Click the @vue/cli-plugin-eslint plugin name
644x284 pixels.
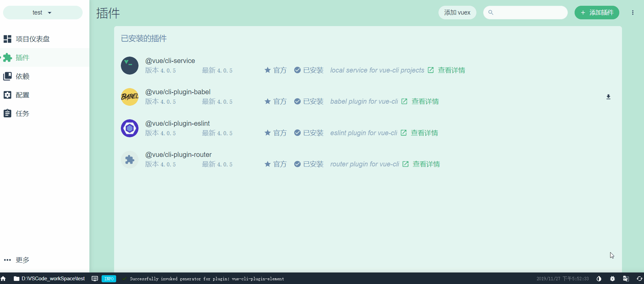[177, 123]
